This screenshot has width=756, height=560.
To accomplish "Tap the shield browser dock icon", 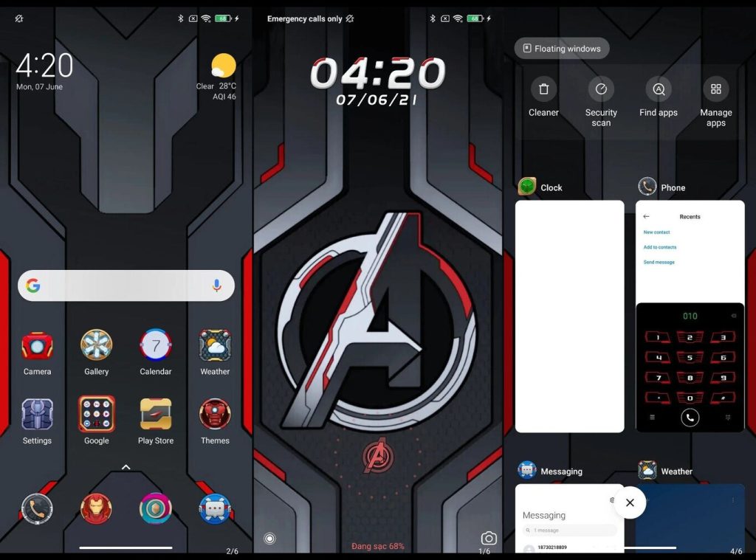I will click(x=156, y=508).
